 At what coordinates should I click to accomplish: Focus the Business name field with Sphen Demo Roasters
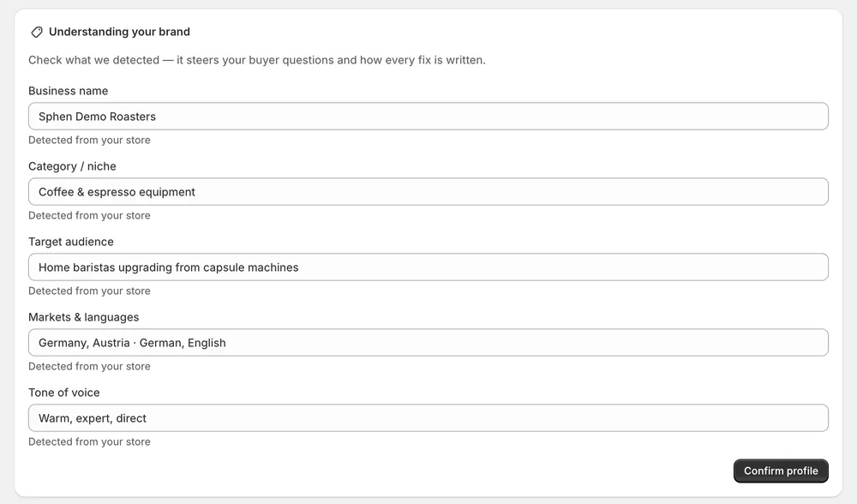pyautogui.click(x=428, y=117)
